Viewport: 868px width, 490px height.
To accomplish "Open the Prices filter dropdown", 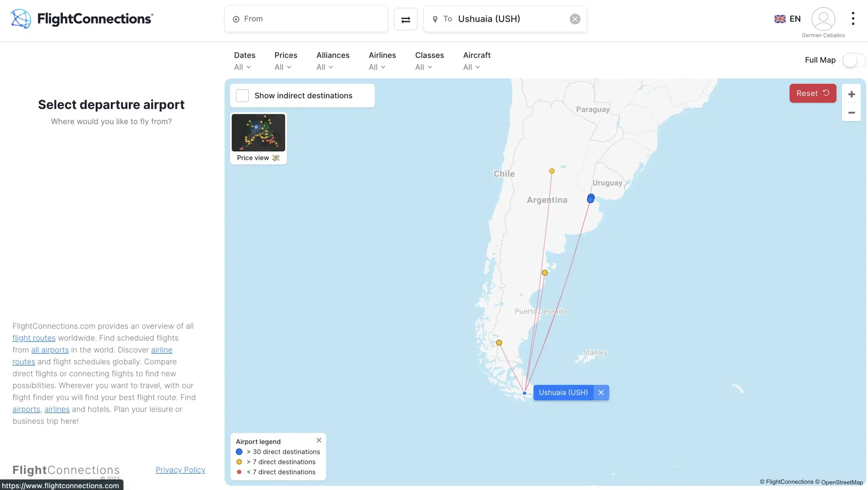I will point(285,61).
